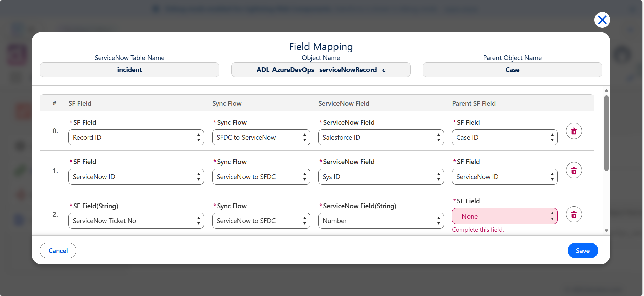
Task: Open the Record ID SF Field dropdown
Action: click(x=136, y=137)
